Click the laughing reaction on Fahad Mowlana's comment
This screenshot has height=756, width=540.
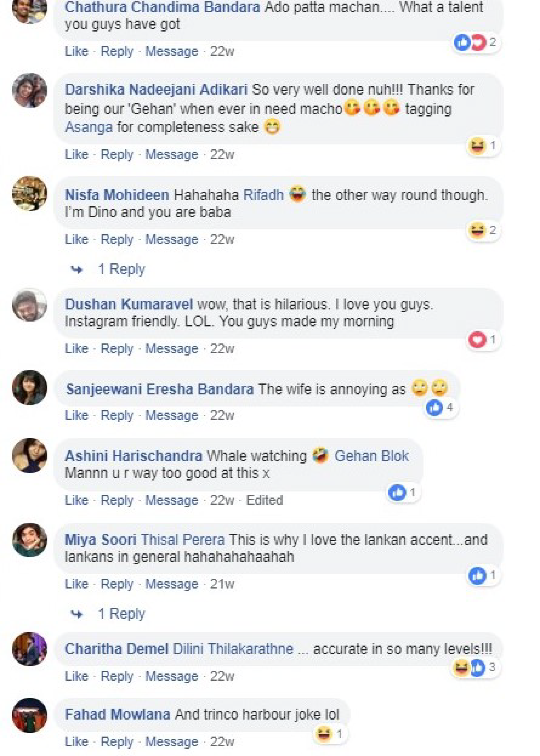tap(329, 734)
